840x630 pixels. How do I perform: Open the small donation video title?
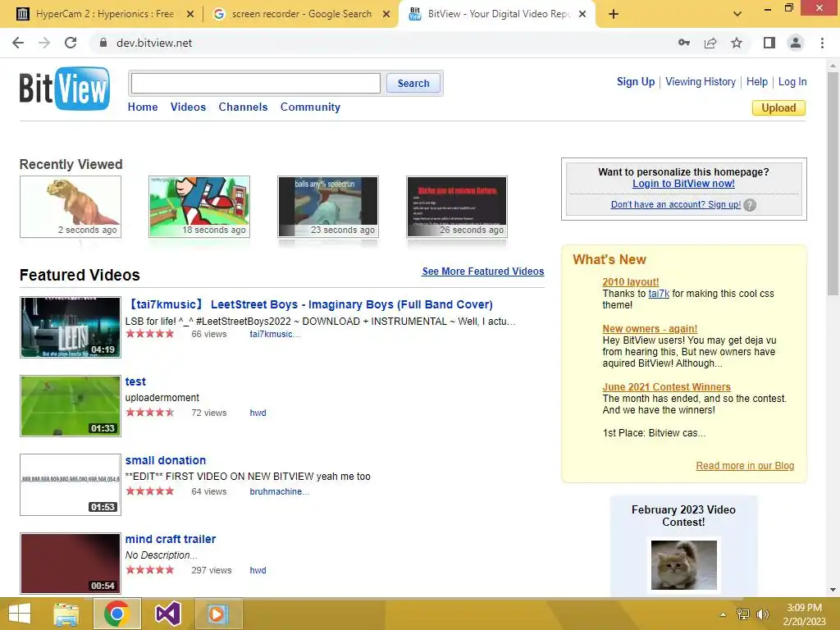click(x=166, y=460)
